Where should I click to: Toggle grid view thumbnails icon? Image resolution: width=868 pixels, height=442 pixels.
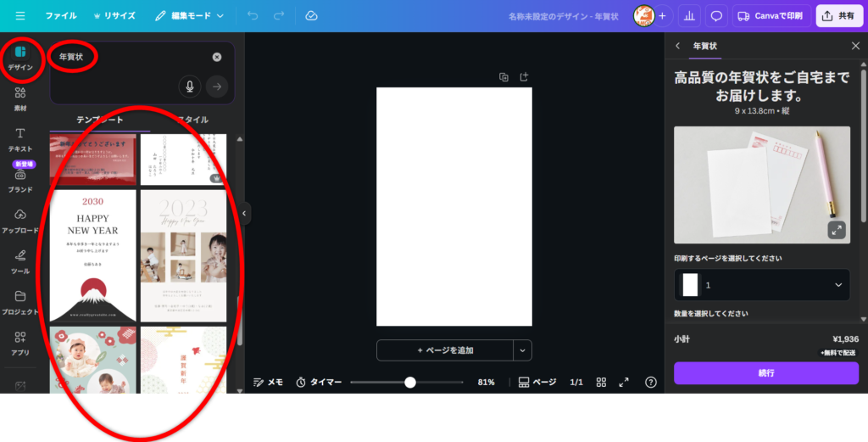(x=601, y=383)
